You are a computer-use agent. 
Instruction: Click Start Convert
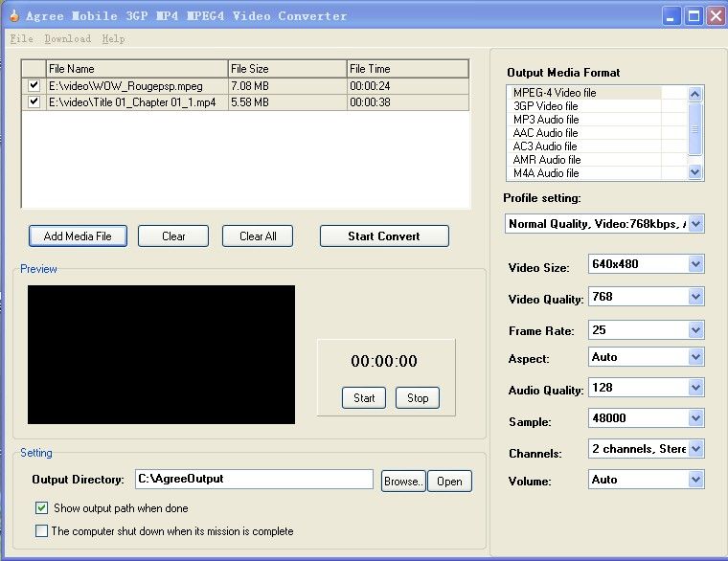(384, 236)
